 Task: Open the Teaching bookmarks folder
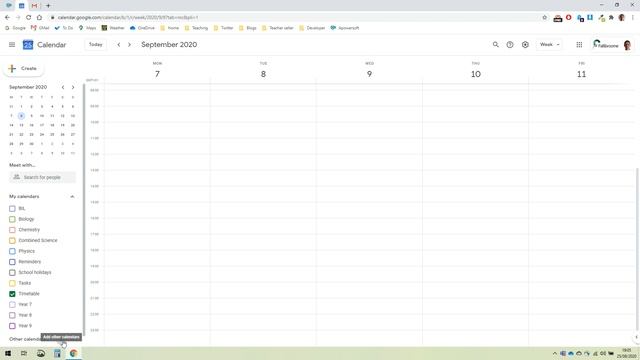[196, 28]
